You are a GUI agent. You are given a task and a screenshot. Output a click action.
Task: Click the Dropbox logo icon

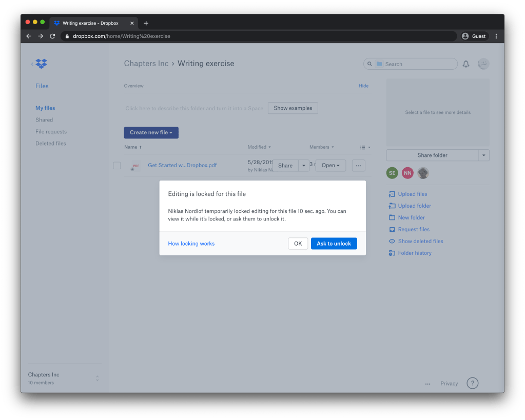pos(41,64)
